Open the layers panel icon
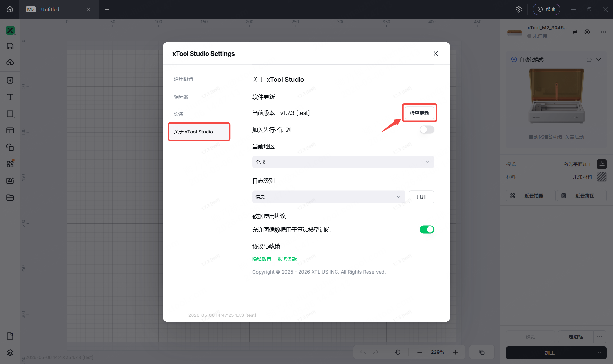 [10, 353]
